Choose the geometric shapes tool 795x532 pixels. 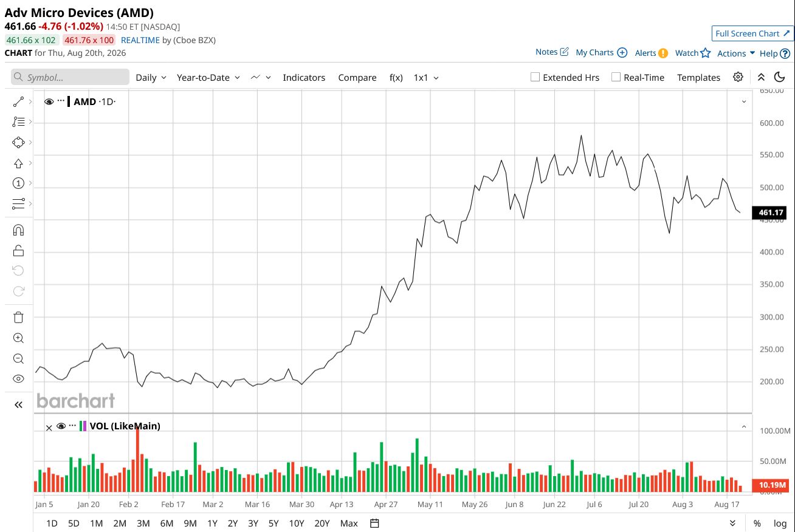(x=18, y=142)
